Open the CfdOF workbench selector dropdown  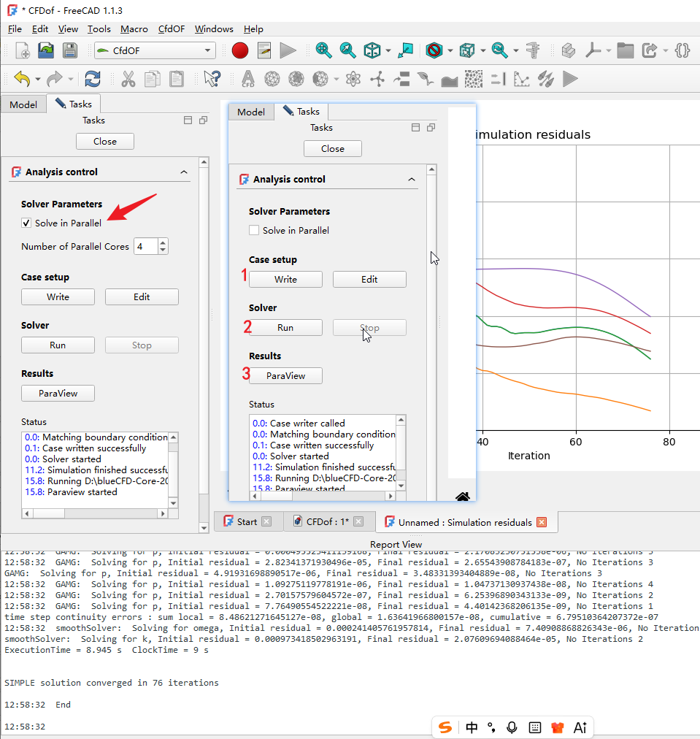coord(155,50)
